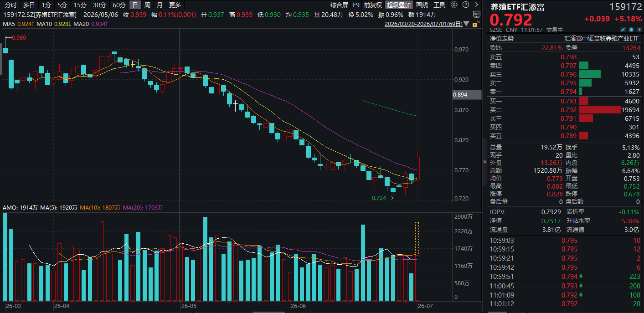Click the help question mark icon
The image size is (644, 313).
coord(466,5)
